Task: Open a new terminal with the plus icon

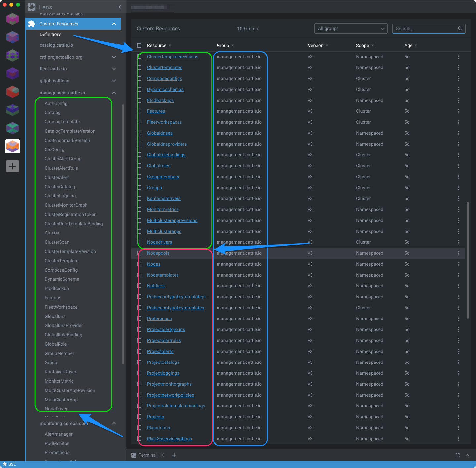Action: pyautogui.click(x=174, y=455)
